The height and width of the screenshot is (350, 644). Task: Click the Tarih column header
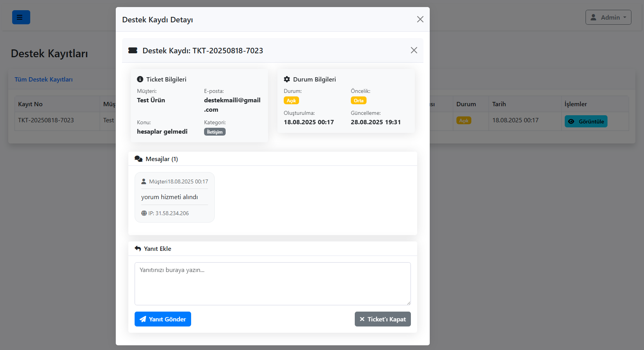click(499, 104)
